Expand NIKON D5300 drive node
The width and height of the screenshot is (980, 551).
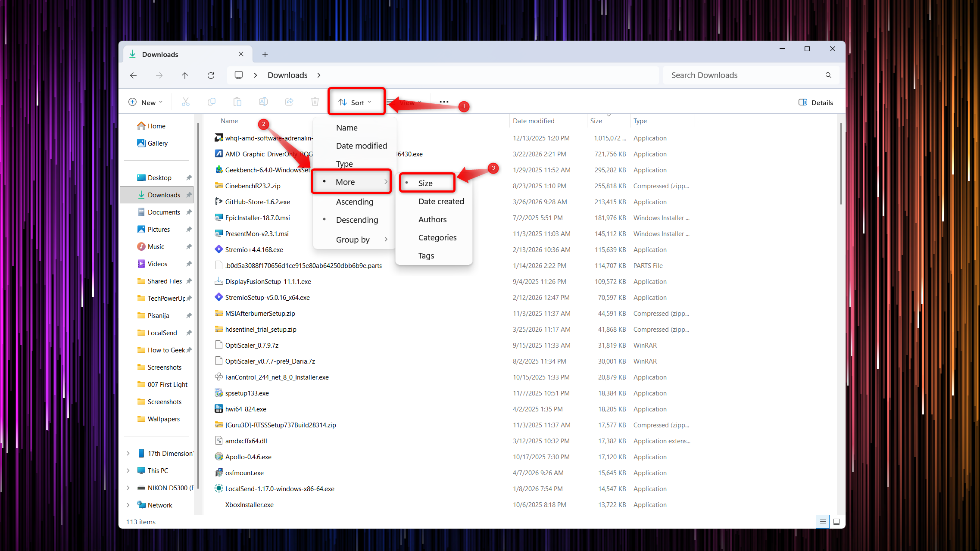coord(128,488)
